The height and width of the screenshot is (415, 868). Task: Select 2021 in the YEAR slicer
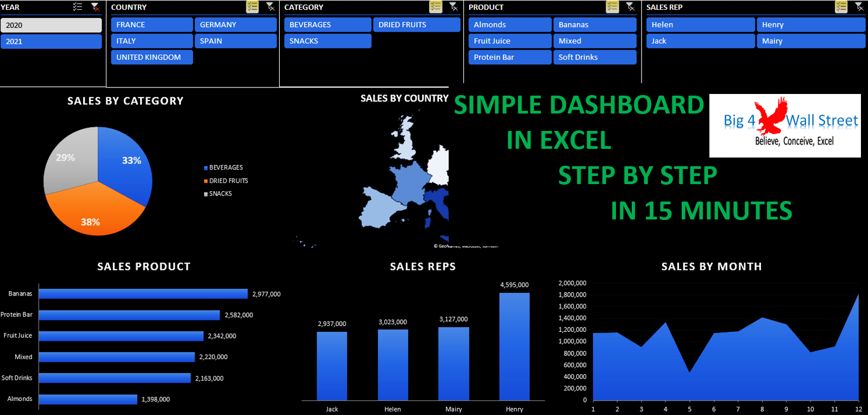pos(51,41)
